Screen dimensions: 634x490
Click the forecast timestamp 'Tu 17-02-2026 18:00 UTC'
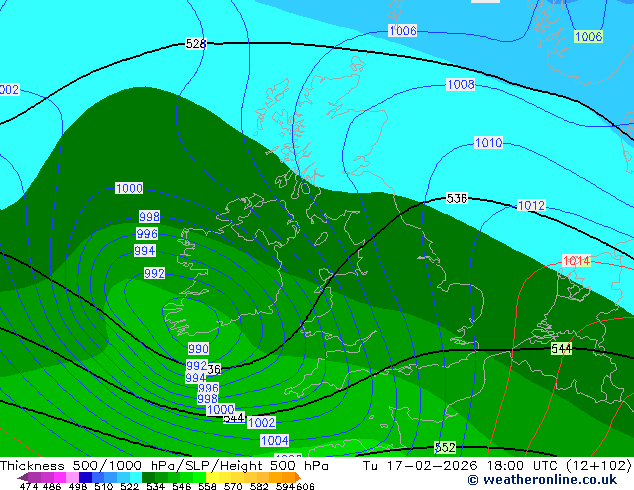tap(460, 466)
